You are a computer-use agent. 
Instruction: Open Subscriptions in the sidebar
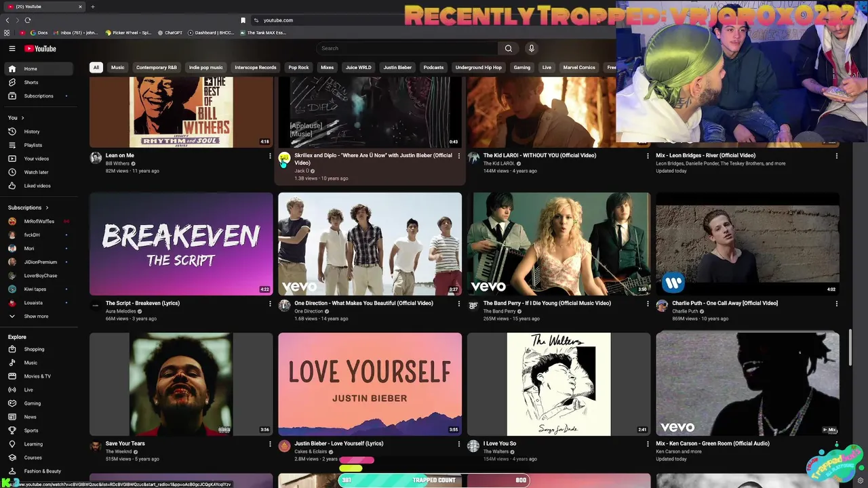pyautogui.click(x=38, y=96)
